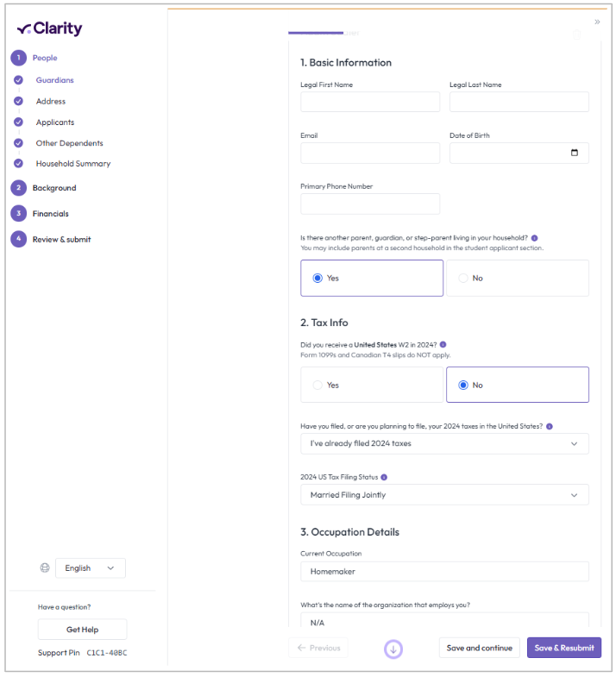
Task: Expand the 2024 US Tax Filing Status dropdown
Action: coord(444,495)
